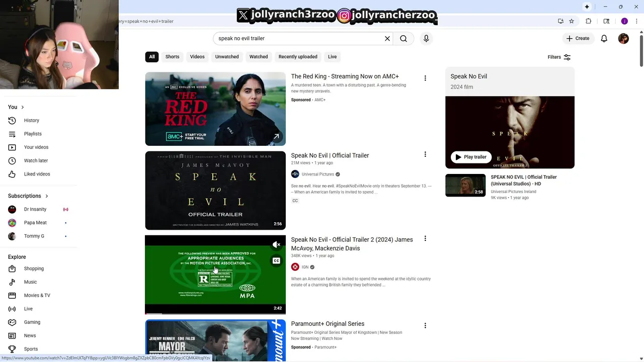Toggle captions on Official Trailer 2 preview
This screenshot has height=362, width=644.
[x=276, y=260]
